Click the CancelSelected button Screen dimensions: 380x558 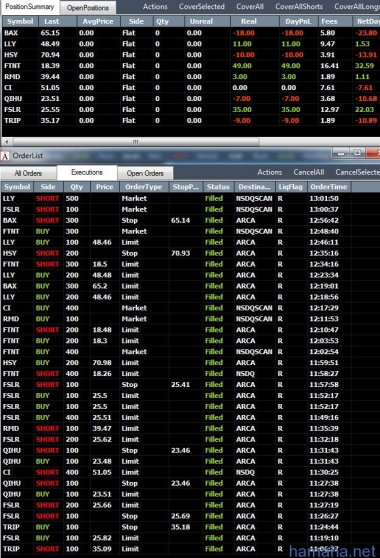357,172
